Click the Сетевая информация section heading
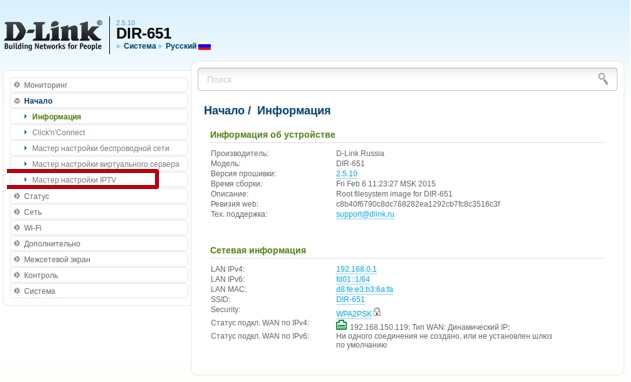Image resolution: width=631 pixels, height=382 pixels. coord(258,250)
